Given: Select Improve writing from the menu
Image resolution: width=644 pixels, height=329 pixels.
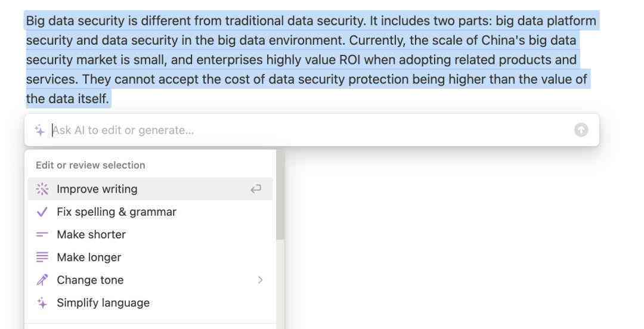Looking at the screenshot, I should click(x=150, y=189).
